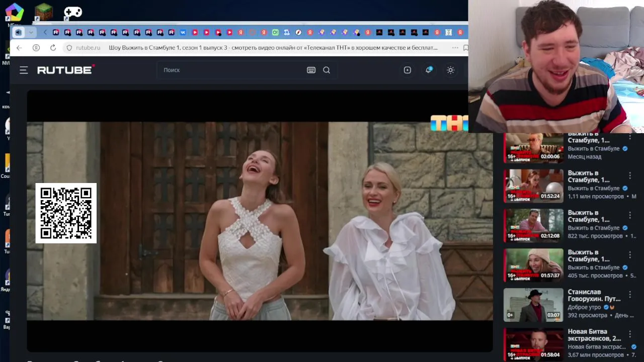The height and width of the screenshot is (362, 644).
Task: Open options menu for the 822 тыс. просмотров video
Action: tap(630, 215)
